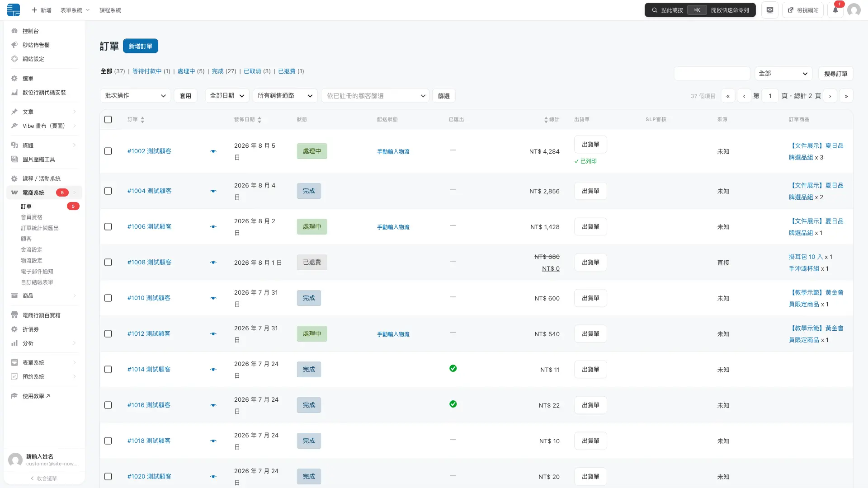Image resolution: width=868 pixels, height=488 pixels.
Task: Select order #1008 checkbox
Action: point(108,262)
